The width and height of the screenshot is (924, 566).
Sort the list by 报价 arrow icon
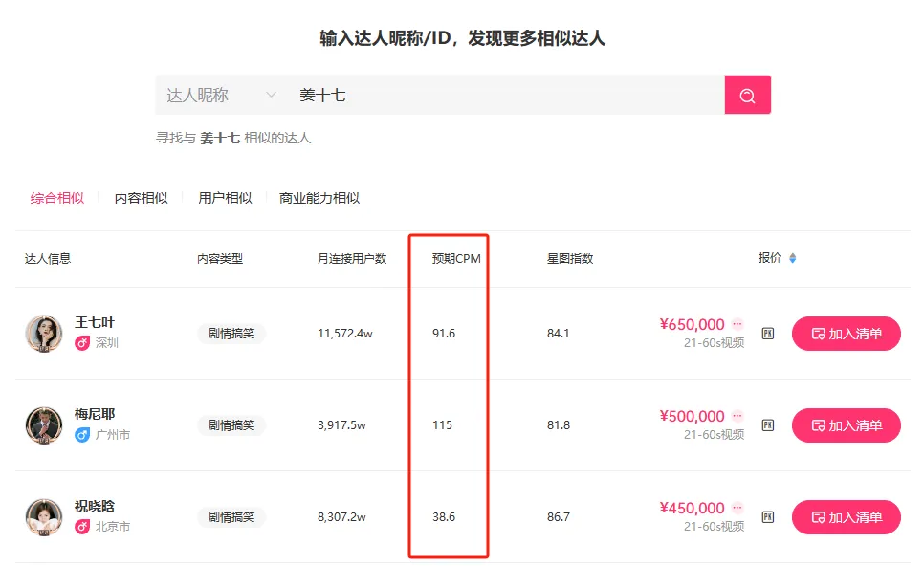click(x=792, y=258)
